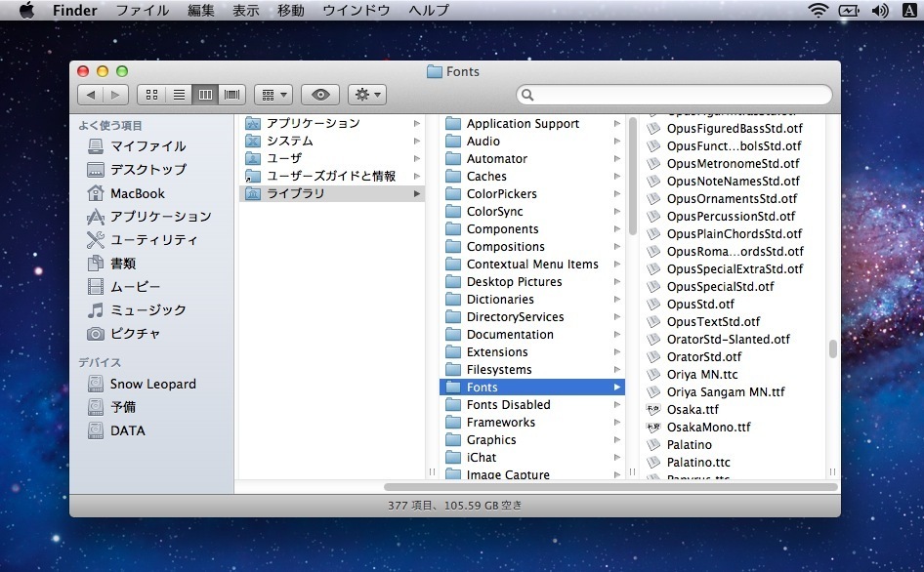Open the ウインドウ menu
Viewport: 924px width, 572px height.
coord(356,11)
